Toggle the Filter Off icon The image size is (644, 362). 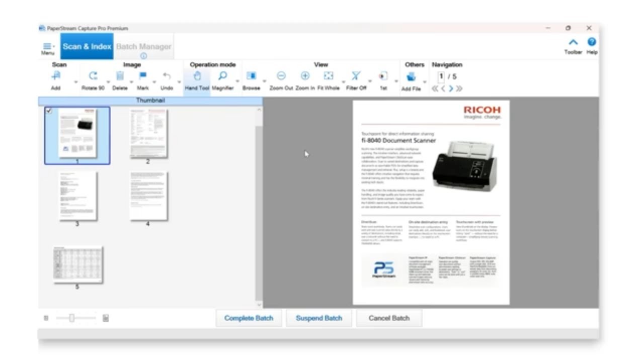(x=356, y=76)
